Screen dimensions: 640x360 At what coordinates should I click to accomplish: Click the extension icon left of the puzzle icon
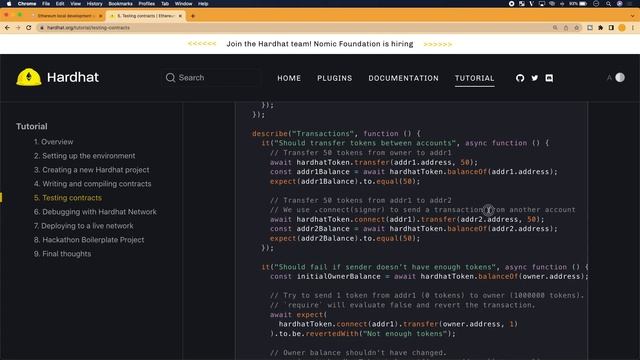click(x=590, y=28)
